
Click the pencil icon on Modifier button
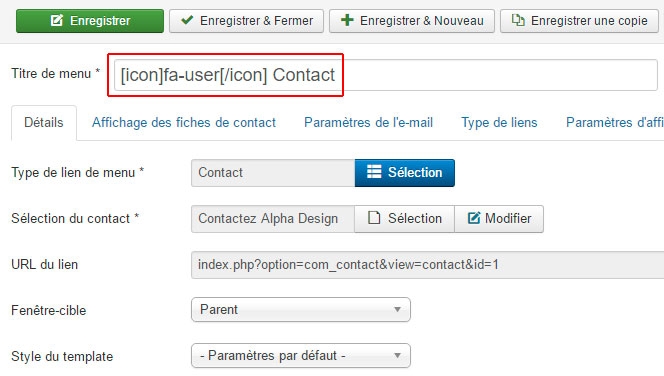pyautogui.click(x=474, y=218)
